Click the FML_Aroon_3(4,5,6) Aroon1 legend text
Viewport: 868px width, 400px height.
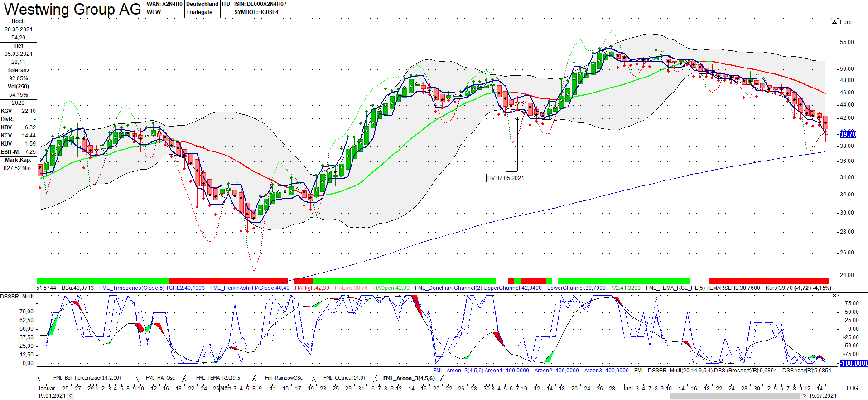click(481, 371)
